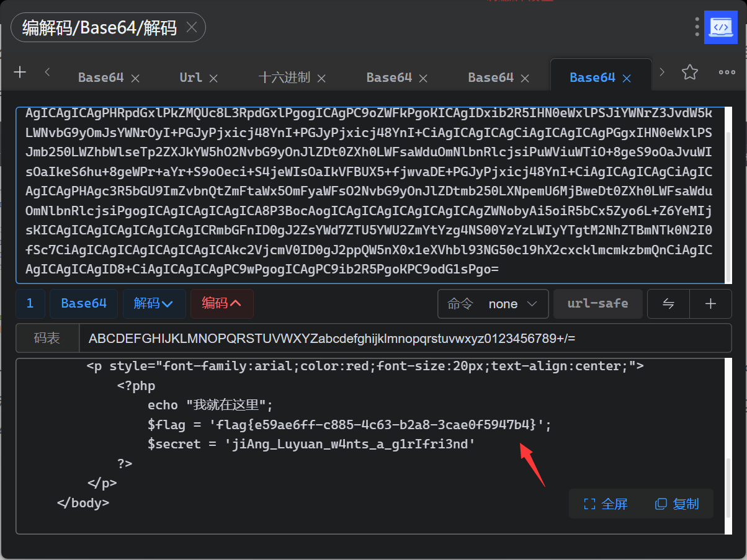Clear the 编解码/Base64/解码 search tag
The image size is (747, 560).
192,27
